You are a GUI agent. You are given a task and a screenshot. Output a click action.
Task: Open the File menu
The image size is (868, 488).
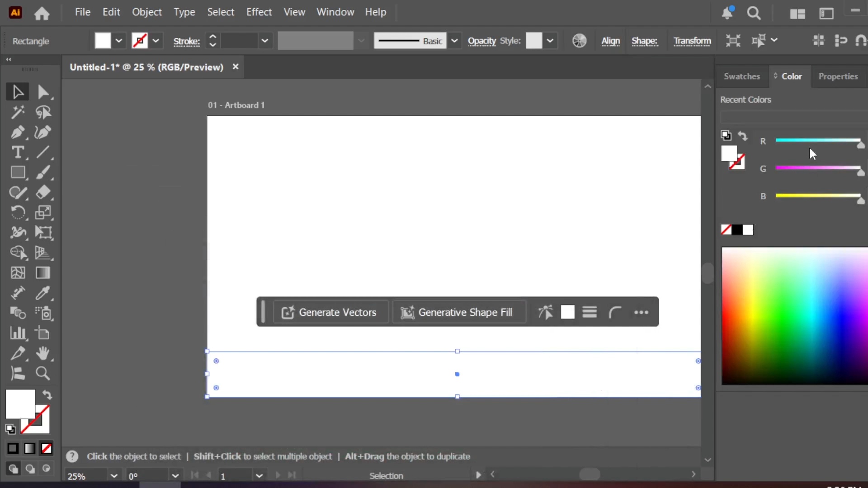[x=83, y=12]
